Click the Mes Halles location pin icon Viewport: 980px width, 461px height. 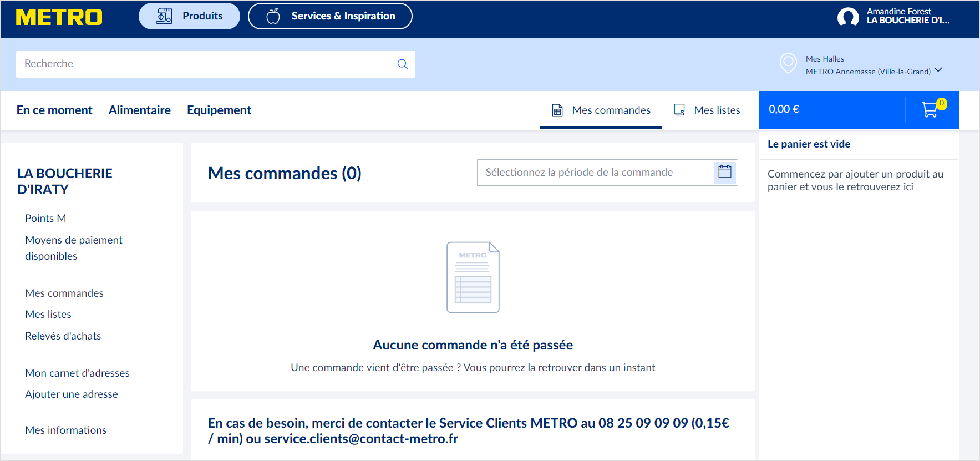coord(788,63)
